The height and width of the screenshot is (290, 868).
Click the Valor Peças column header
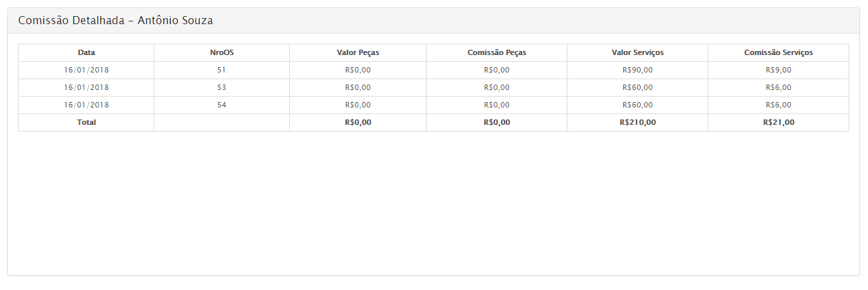(358, 52)
